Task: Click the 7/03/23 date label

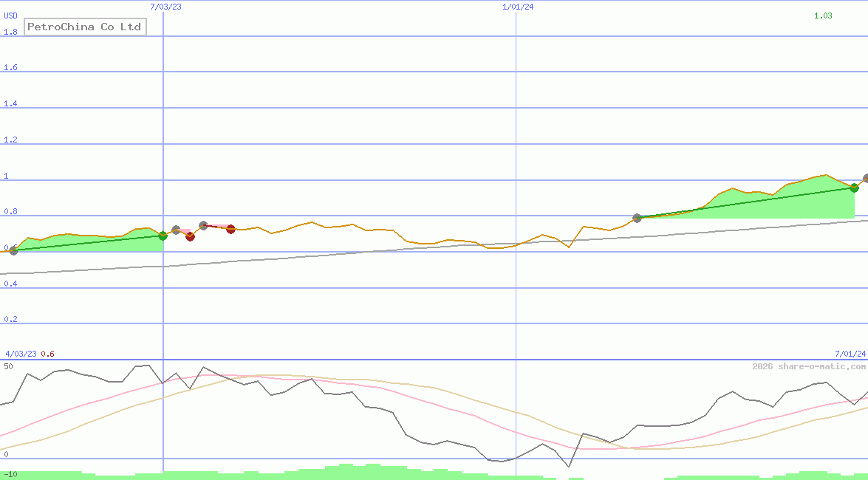Action: [165, 7]
